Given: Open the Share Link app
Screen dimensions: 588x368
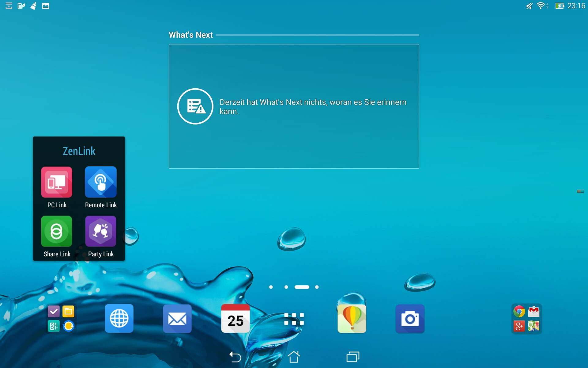Looking at the screenshot, I should pyautogui.click(x=57, y=232).
